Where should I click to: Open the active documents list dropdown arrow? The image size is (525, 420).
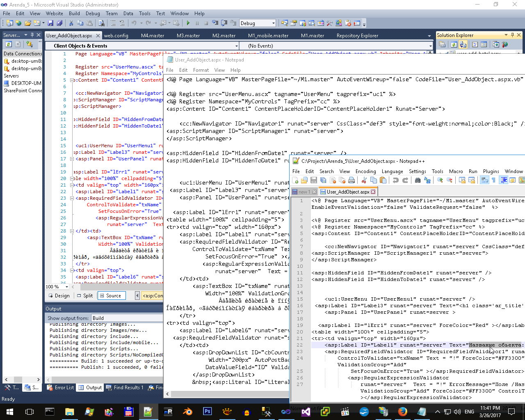(x=429, y=36)
